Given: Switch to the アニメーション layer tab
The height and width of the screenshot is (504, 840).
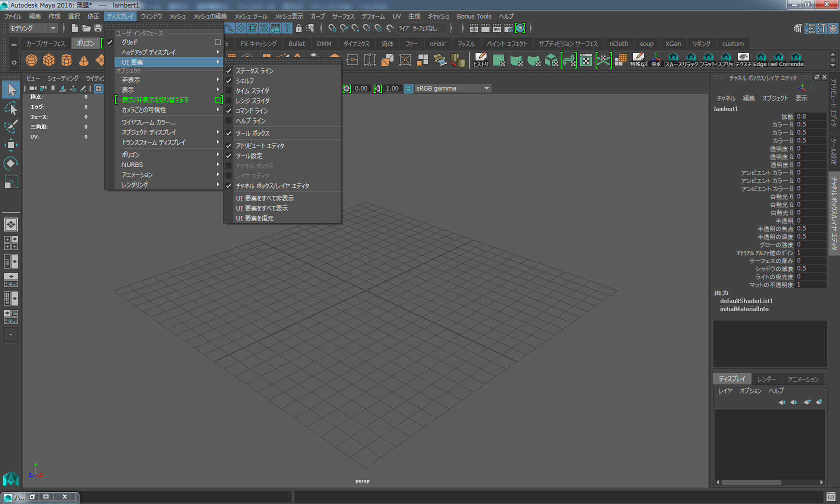Looking at the screenshot, I should (803, 379).
